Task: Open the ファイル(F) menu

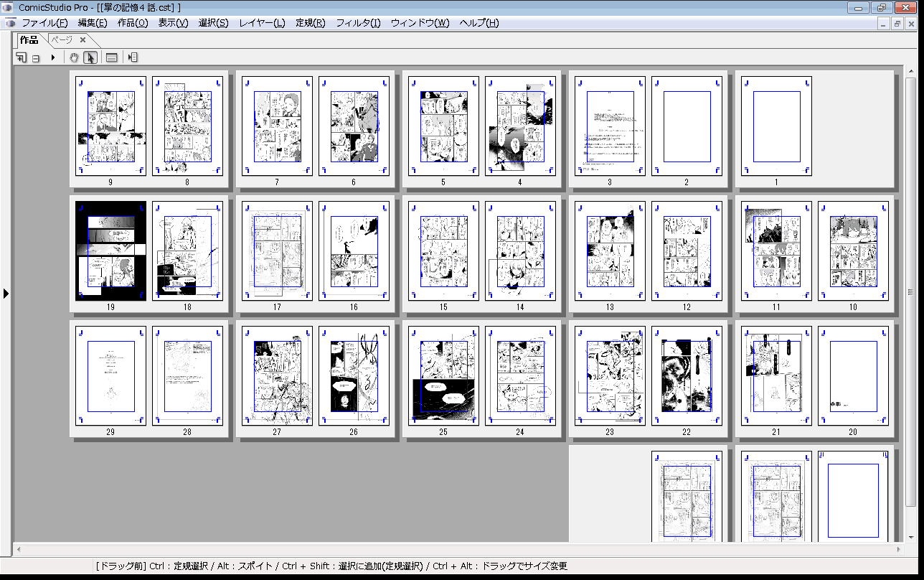Action: pyautogui.click(x=44, y=23)
